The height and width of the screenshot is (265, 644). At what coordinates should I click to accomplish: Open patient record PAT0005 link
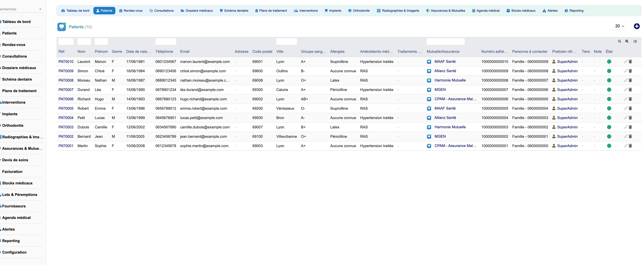(x=66, y=108)
